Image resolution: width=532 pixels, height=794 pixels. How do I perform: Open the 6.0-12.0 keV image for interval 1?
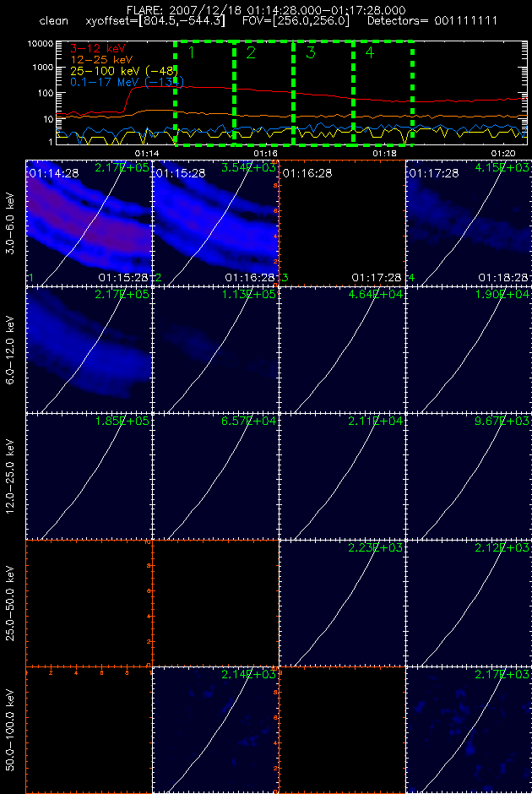tap(89, 350)
